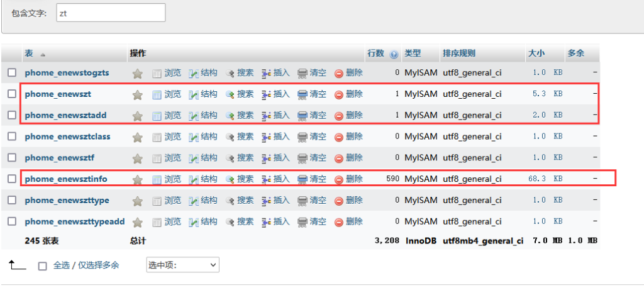This screenshot has height=290, width=644.
Task: Click 结构 for phome_enewstogzts
Action: coord(209,73)
